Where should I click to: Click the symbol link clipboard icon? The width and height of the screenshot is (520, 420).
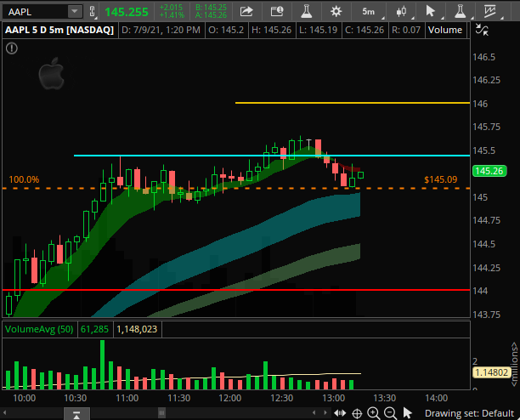(93, 12)
